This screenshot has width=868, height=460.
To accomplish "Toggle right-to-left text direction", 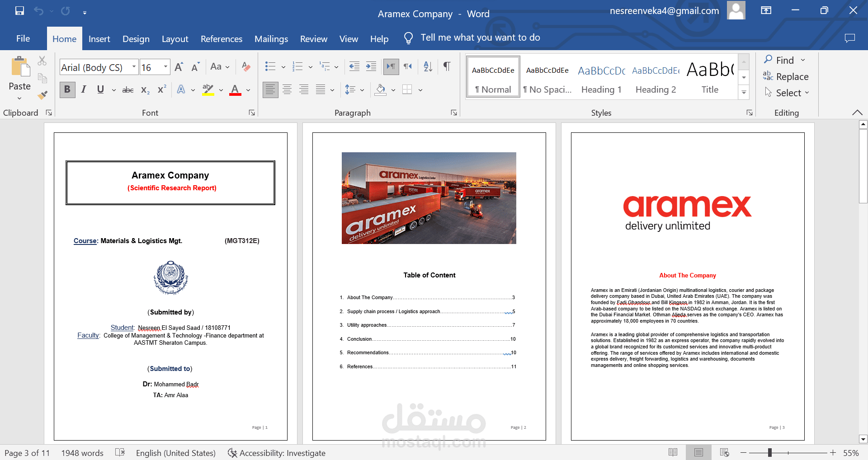I will (408, 66).
